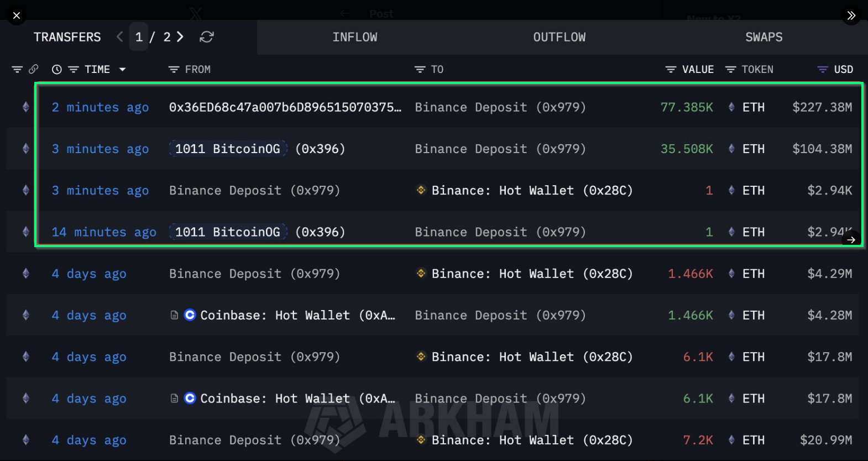This screenshot has width=868, height=461.
Task: Switch to the OUTFLOW tab
Action: 560,36
